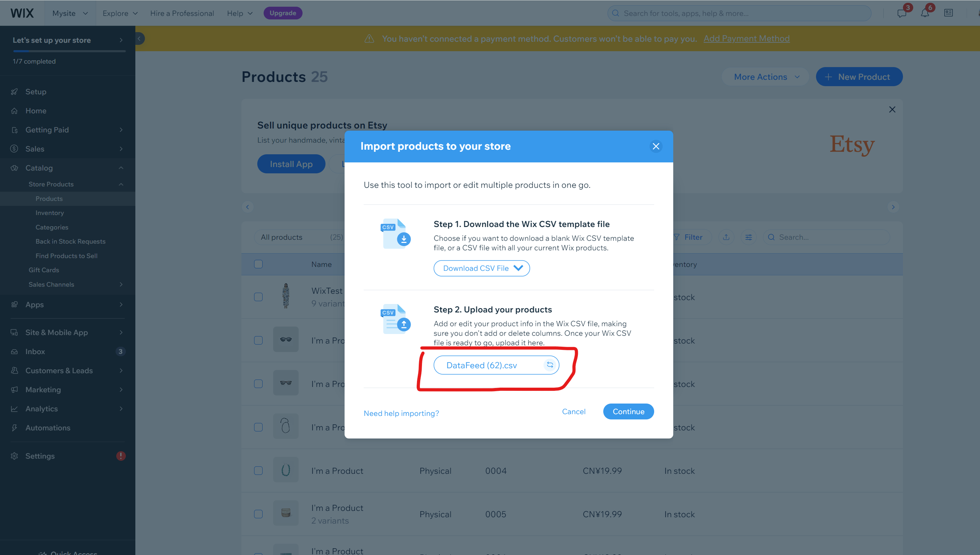Image resolution: width=980 pixels, height=555 pixels.
Task: Toggle the checkbox next to WixTest product
Action: click(258, 297)
